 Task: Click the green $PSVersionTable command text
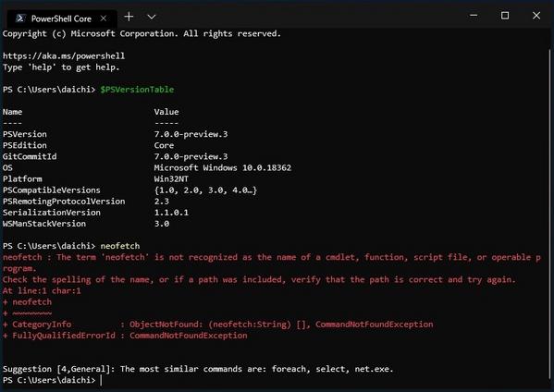coord(137,90)
